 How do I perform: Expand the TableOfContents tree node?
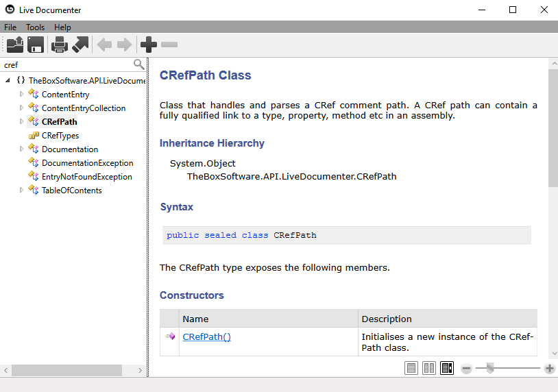21,190
